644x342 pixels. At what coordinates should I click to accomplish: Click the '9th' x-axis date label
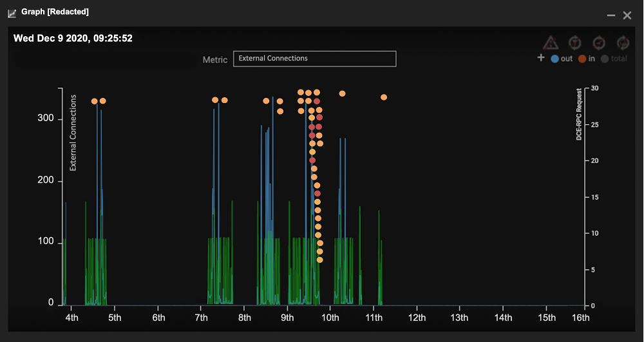[x=287, y=318]
